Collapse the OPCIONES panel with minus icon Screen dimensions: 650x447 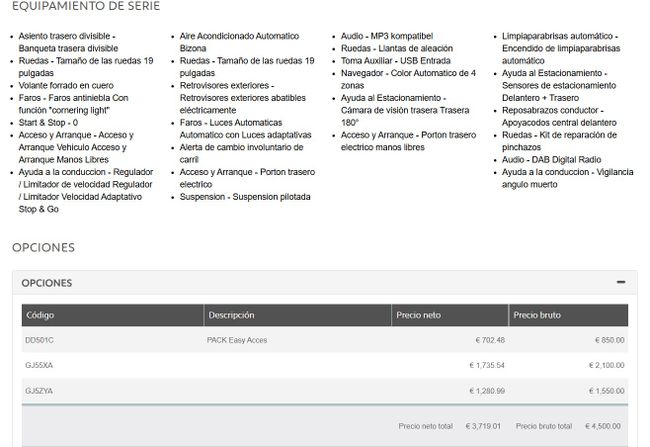621,282
